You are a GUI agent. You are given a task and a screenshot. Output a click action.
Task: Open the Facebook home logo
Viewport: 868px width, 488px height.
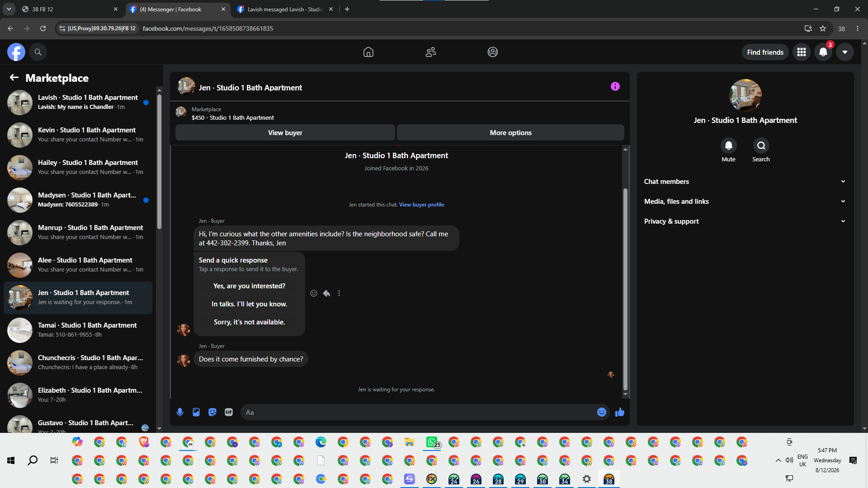[16, 52]
